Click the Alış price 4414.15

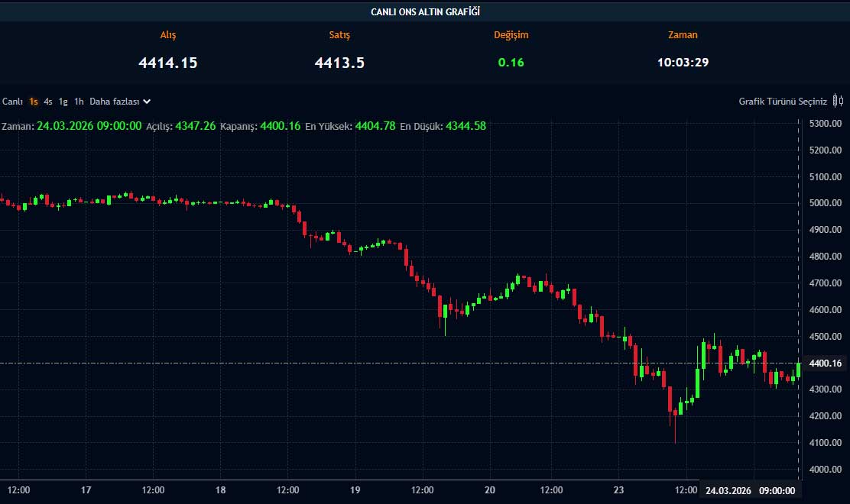[x=168, y=63]
